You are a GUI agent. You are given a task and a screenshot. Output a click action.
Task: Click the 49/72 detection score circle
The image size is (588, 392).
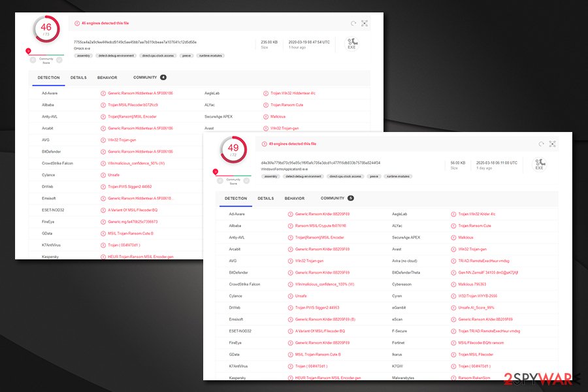233,150
